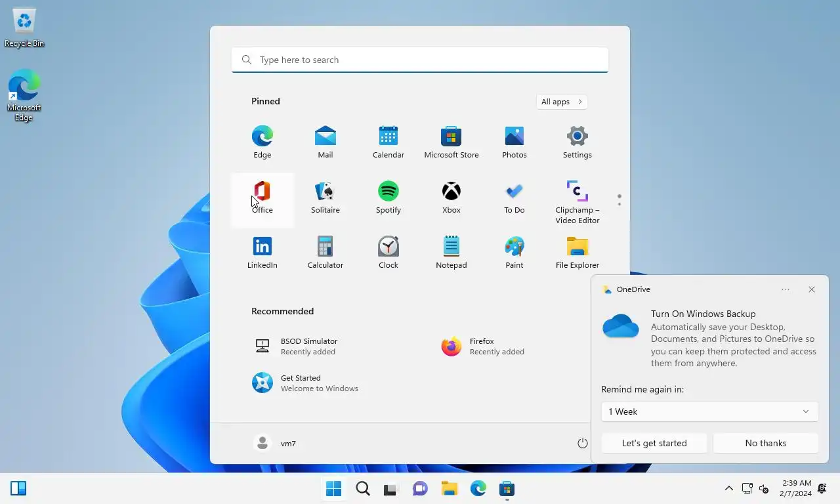Select the Recycle Bin desktop icon

[x=24, y=28]
